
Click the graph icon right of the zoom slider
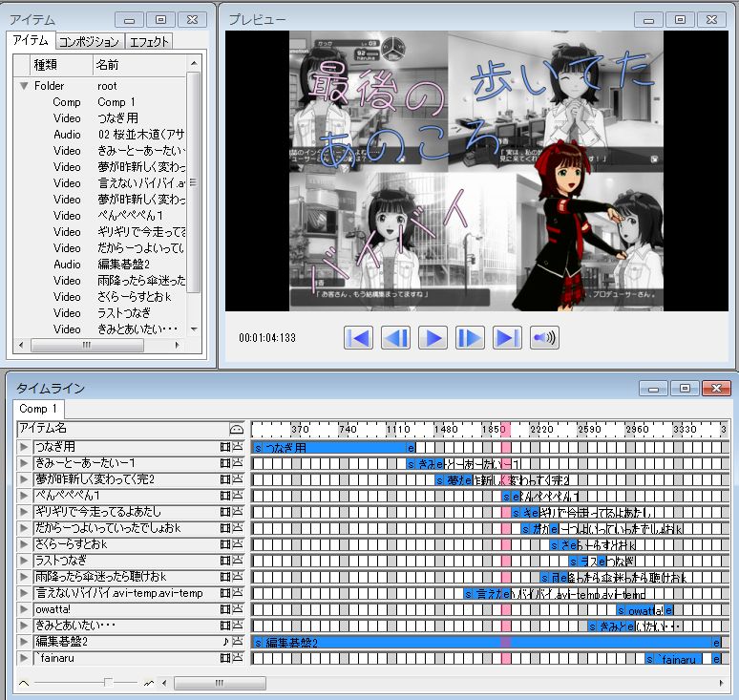click(x=149, y=683)
